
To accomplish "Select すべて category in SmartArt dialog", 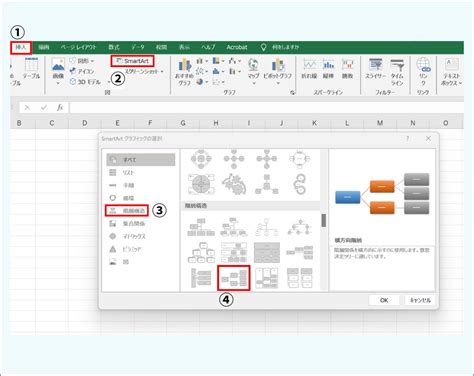I will pos(140,160).
